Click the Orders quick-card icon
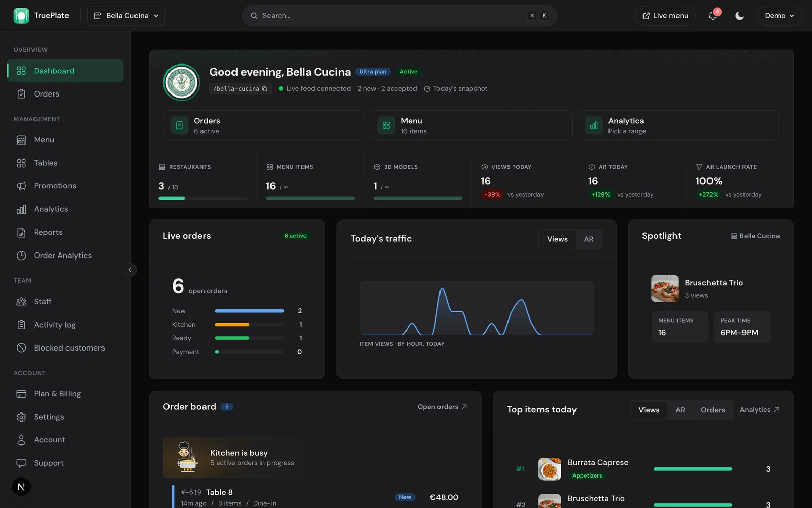Screen dimensions: 812x508 179,125
